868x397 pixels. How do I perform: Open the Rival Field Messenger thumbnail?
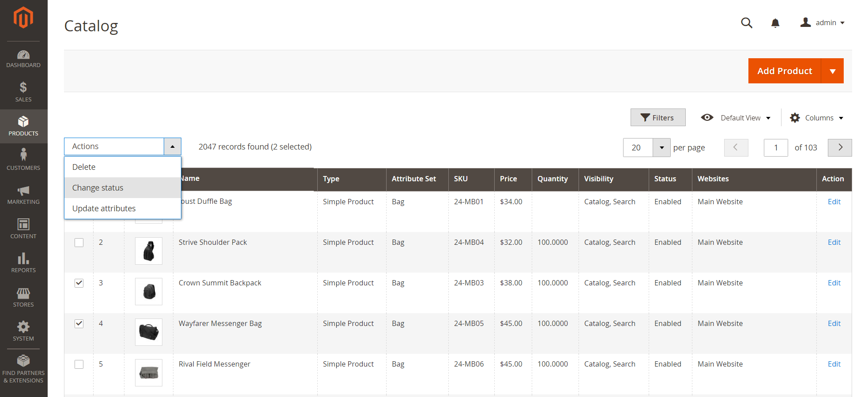(149, 373)
